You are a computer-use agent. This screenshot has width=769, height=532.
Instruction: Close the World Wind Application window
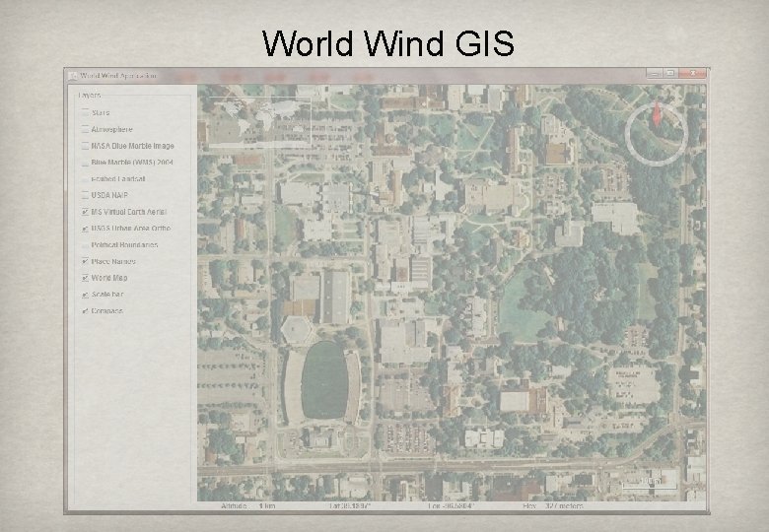pos(692,73)
